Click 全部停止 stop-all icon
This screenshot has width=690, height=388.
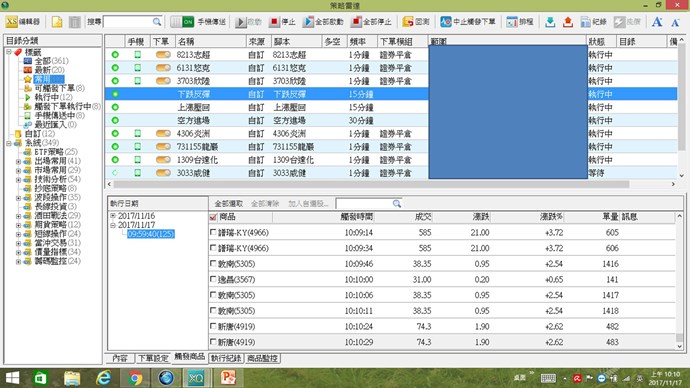(x=356, y=22)
